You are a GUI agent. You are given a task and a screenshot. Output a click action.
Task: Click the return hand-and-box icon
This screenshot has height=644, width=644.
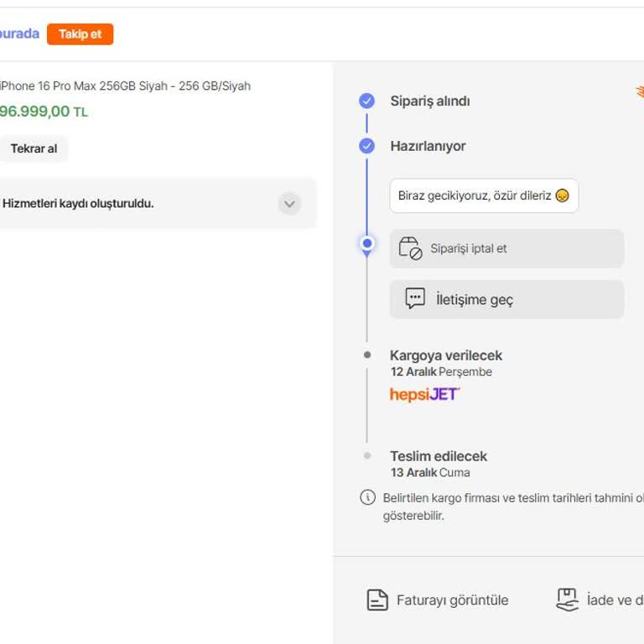[568, 600]
